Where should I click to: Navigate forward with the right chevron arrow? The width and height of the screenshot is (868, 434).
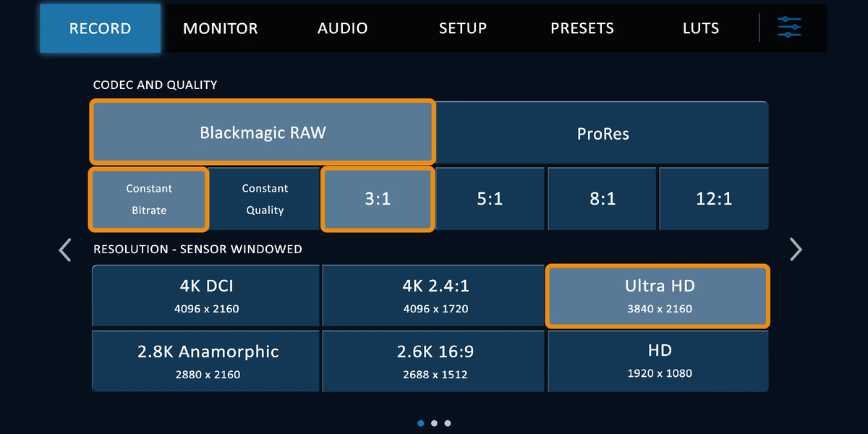point(796,249)
